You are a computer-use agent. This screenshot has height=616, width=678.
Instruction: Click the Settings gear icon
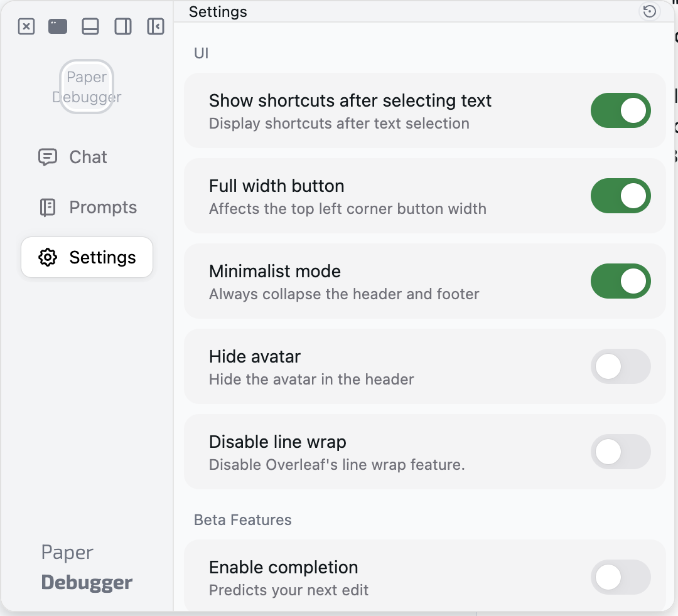tap(48, 257)
